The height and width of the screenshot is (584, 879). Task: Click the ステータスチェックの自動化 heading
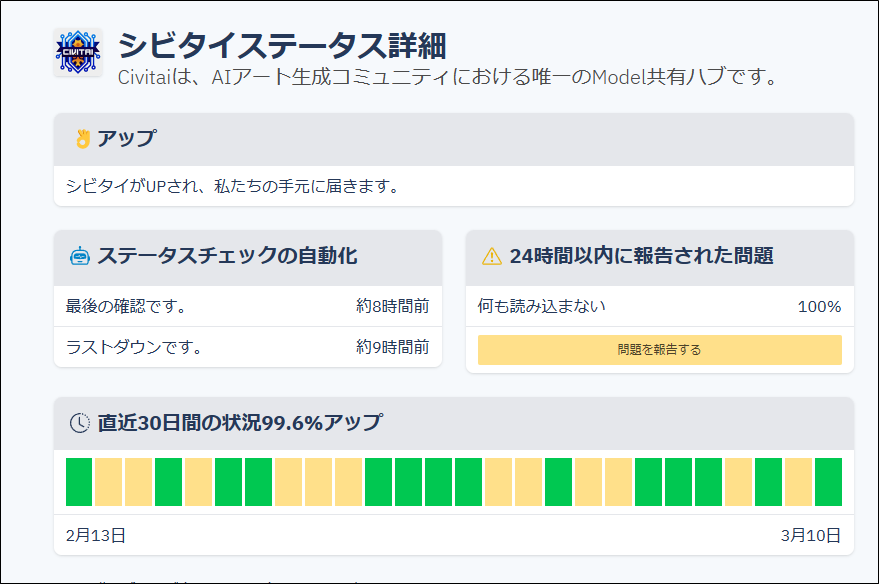point(228,256)
